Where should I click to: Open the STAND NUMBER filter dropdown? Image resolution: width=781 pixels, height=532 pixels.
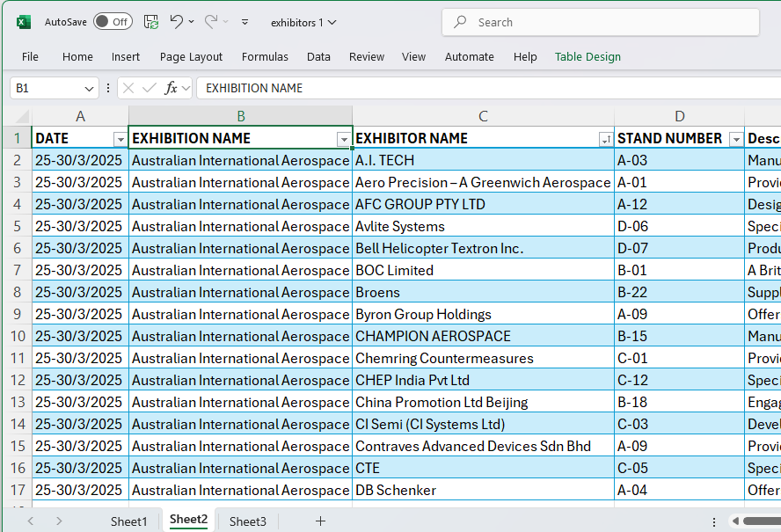736,140
